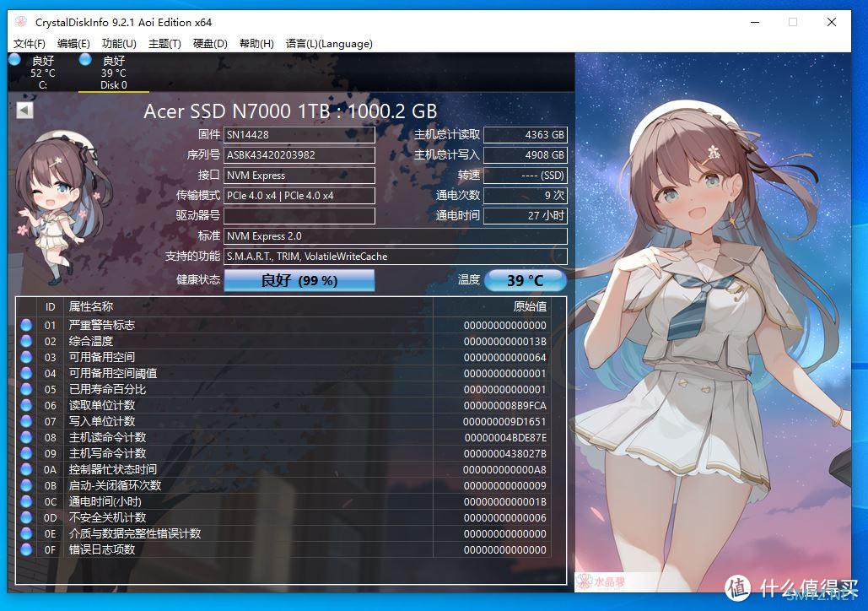Select the raw value 0000000438027B

click(x=504, y=454)
